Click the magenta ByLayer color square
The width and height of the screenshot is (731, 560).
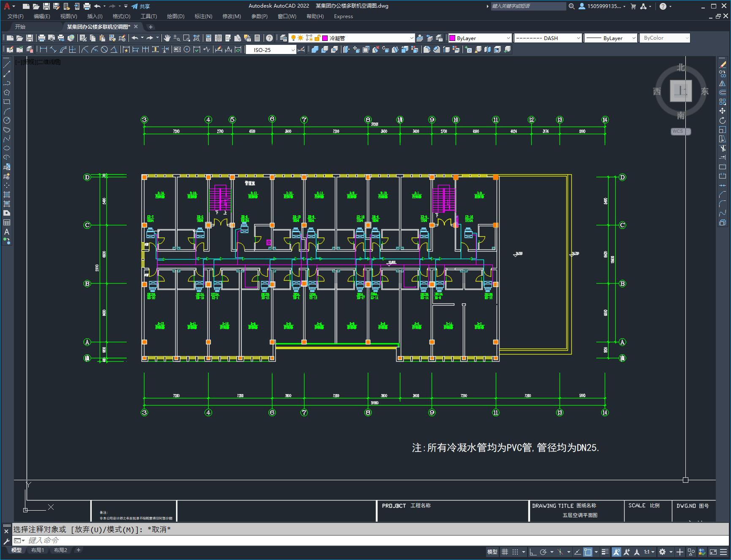452,38
